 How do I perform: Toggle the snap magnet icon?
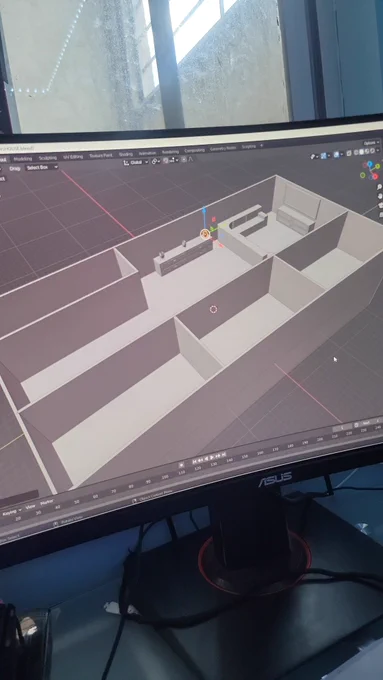pos(166,161)
